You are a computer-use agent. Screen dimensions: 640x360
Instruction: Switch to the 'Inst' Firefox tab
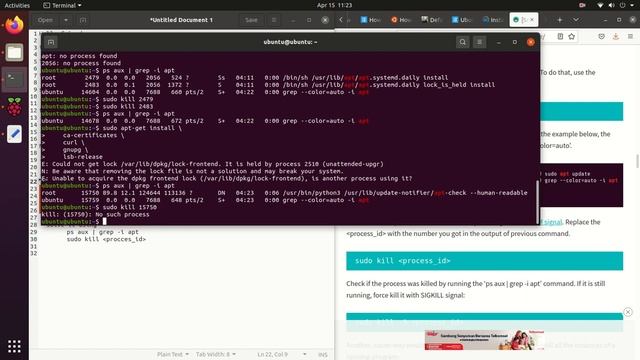pos(492,20)
